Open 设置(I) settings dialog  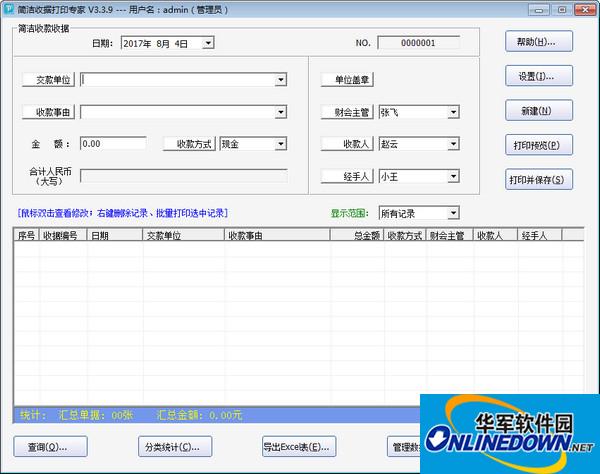coord(539,76)
